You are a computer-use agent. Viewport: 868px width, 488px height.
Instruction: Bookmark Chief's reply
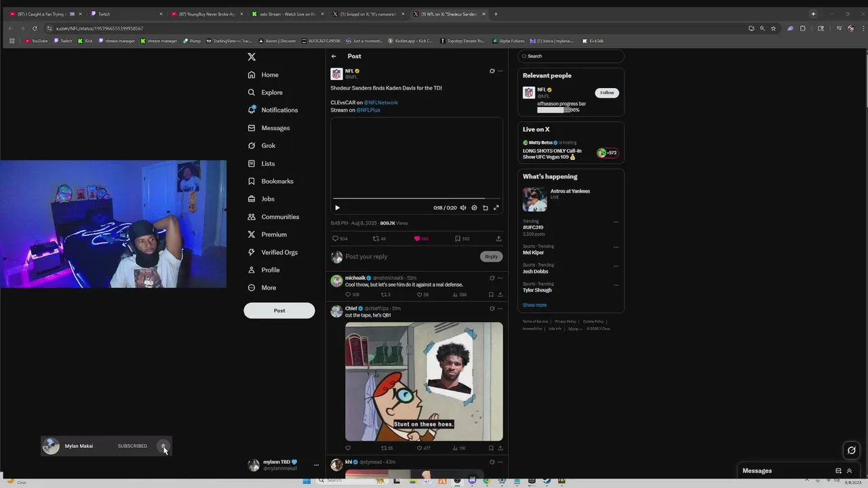(491, 448)
